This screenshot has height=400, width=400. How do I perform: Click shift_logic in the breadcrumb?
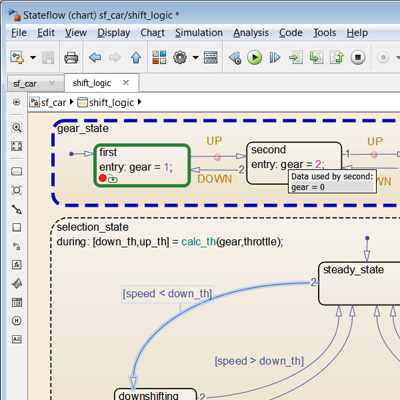(111, 103)
